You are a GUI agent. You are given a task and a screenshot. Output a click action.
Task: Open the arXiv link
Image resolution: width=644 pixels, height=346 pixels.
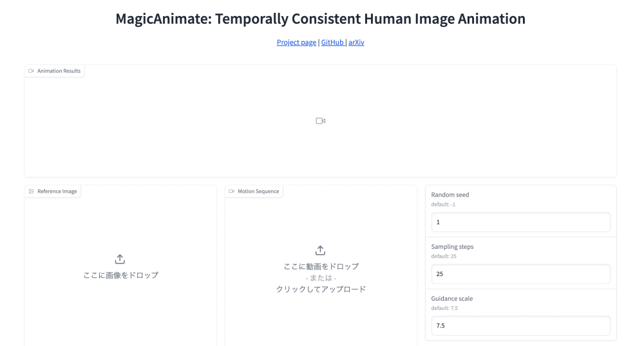pos(356,42)
